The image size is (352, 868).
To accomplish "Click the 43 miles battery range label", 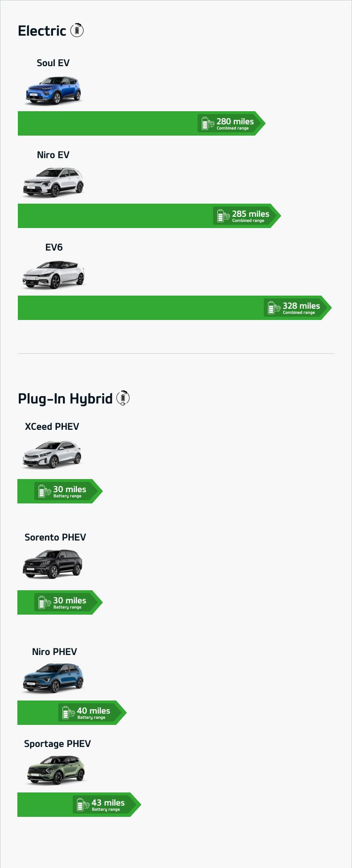I will (x=108, y=805).
